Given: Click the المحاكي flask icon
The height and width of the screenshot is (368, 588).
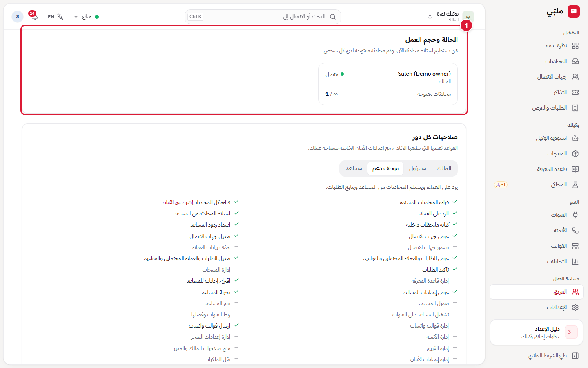Looking at the screenshot, I should [x=575, y=185].
